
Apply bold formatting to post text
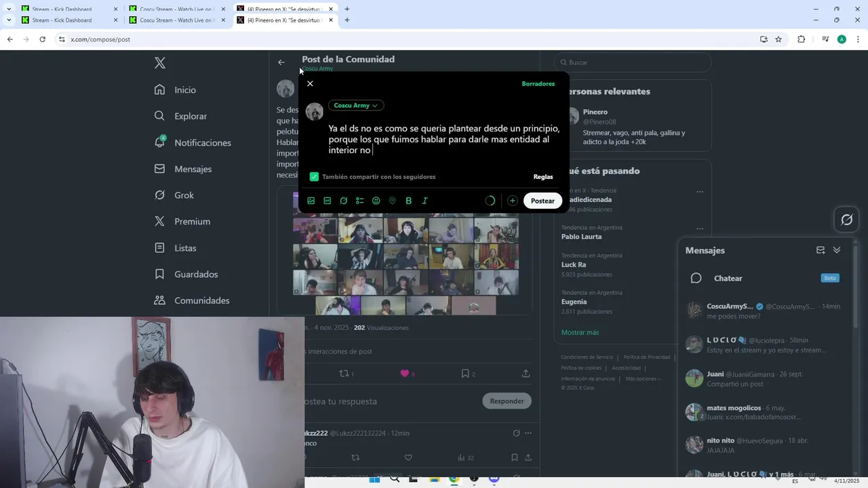coord(409,201)
